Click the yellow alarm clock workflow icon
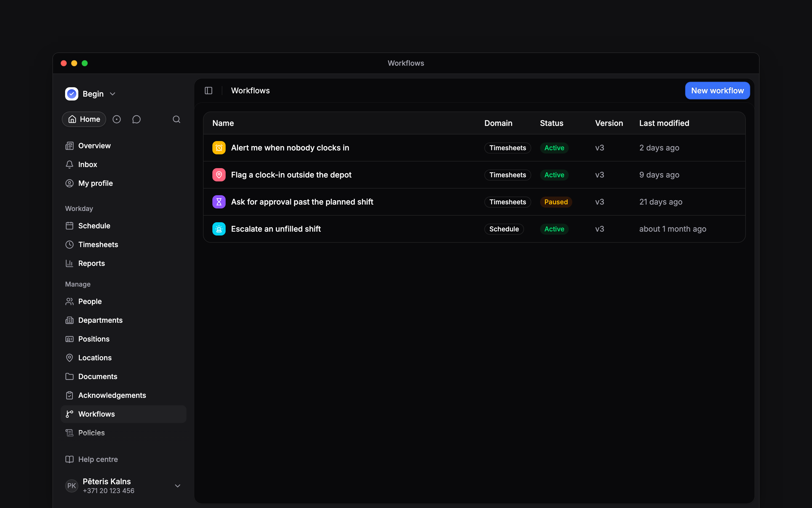Screen dimensions: 812x508 point(219,148)
